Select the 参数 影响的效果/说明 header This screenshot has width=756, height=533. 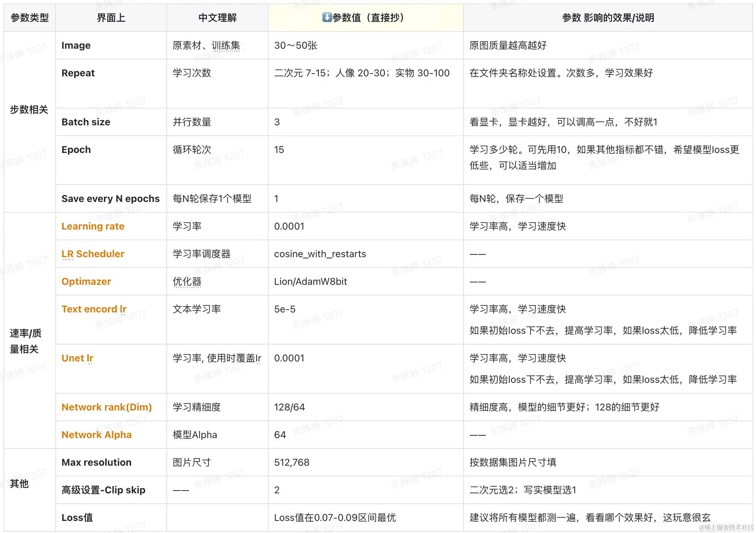point(608,18)
